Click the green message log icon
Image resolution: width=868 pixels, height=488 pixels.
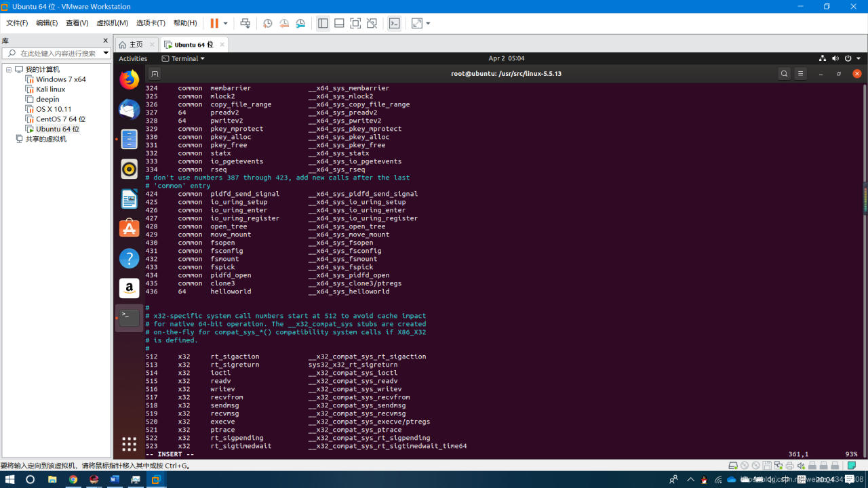point(851,466)
